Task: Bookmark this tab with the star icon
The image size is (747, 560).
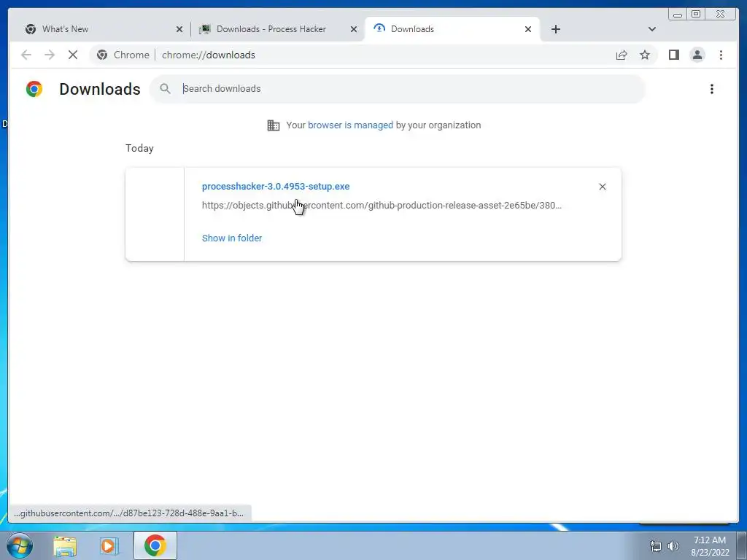Action: (645, 55)
